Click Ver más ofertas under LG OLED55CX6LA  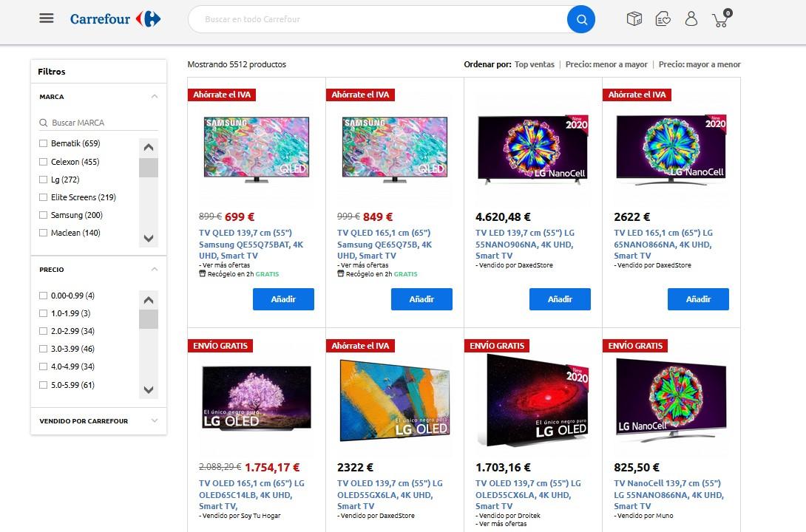(x=501, y=525)
